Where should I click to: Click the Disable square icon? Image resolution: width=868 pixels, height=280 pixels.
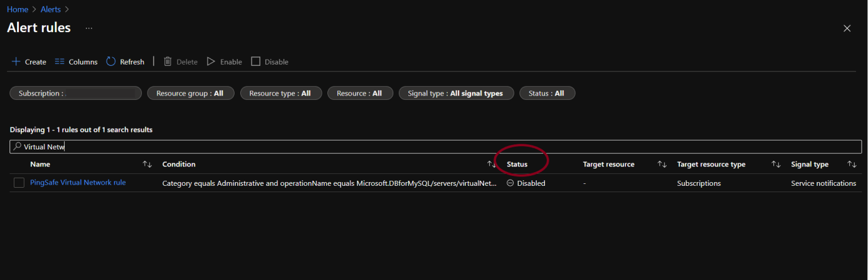tap(256, 62)
